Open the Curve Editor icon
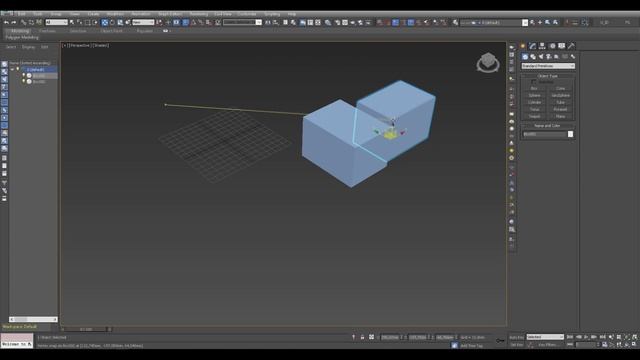 coord(311,22)
